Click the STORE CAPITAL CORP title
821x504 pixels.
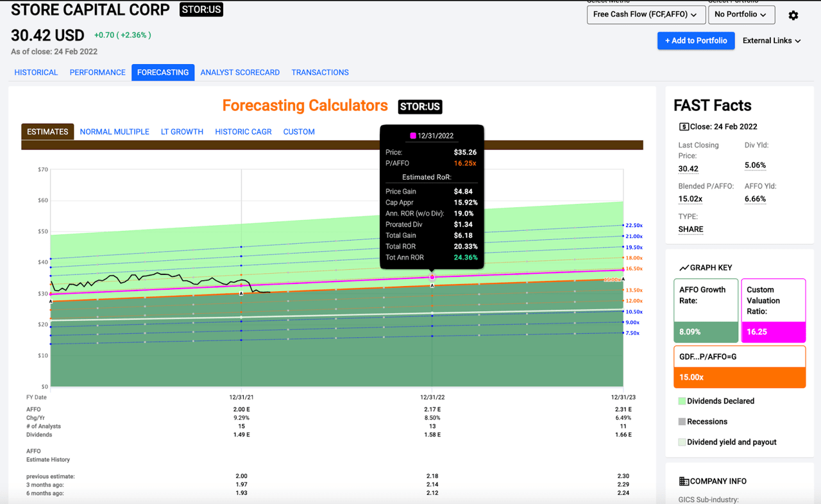click(90, 10)
